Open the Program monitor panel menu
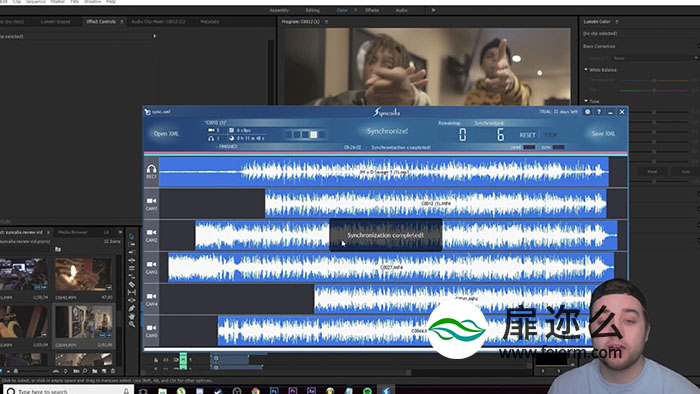This screenshot has width=700, height=394. 326,21
